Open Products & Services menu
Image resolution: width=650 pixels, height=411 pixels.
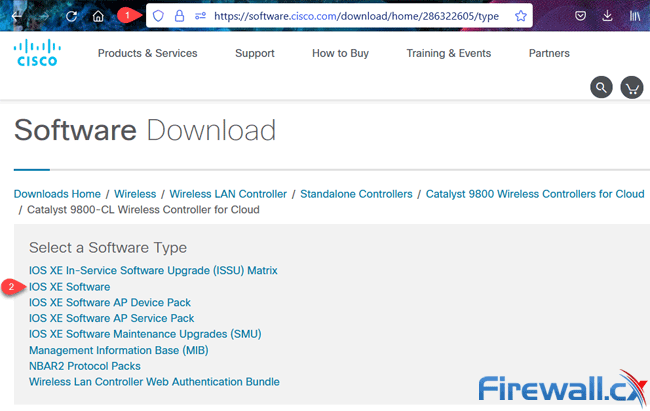pos(148,53)
